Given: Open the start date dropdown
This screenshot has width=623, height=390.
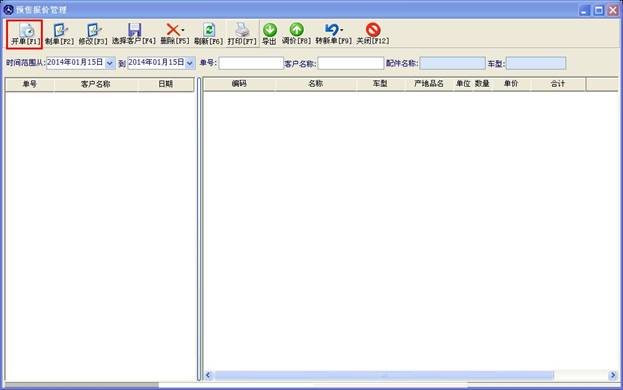Looking at the screenshot, I should [x=110, y=63].
